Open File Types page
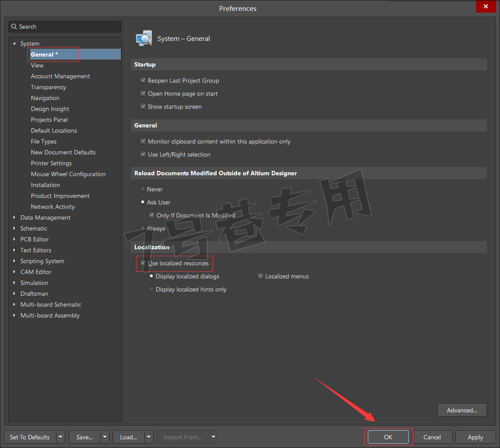Screen dimensions: 500x448 [x=43, y=141]
